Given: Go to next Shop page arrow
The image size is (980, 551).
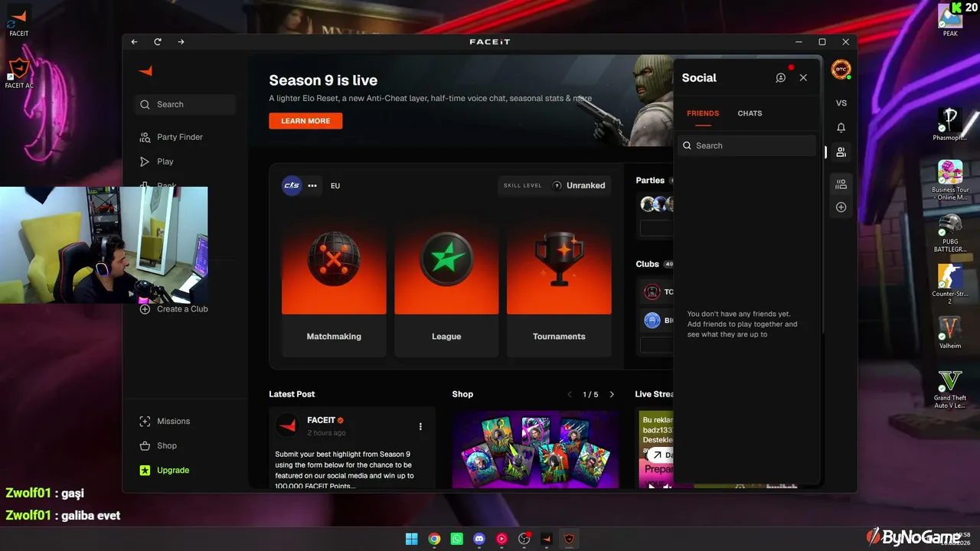Looking at the screenshot, I should pos(612,395).
